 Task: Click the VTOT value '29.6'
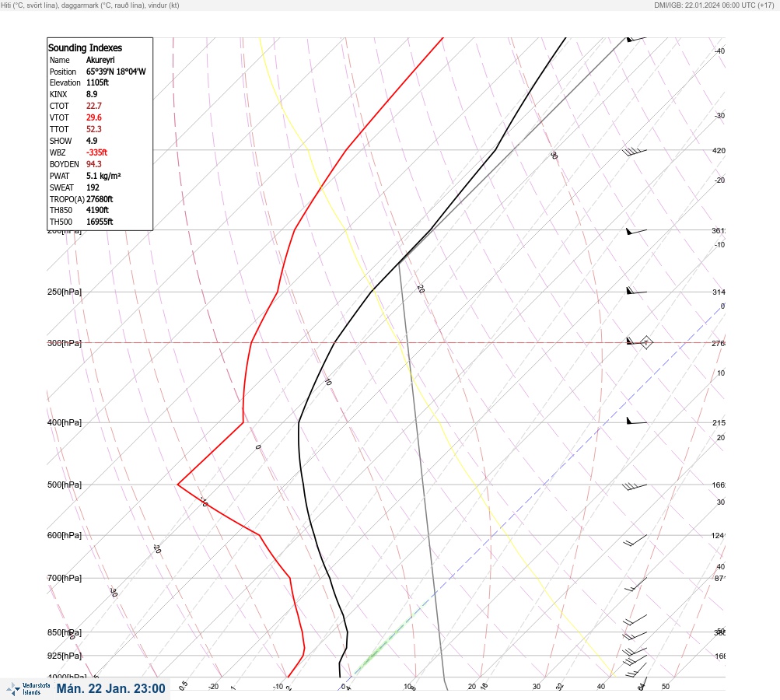(x=93, y=117)
